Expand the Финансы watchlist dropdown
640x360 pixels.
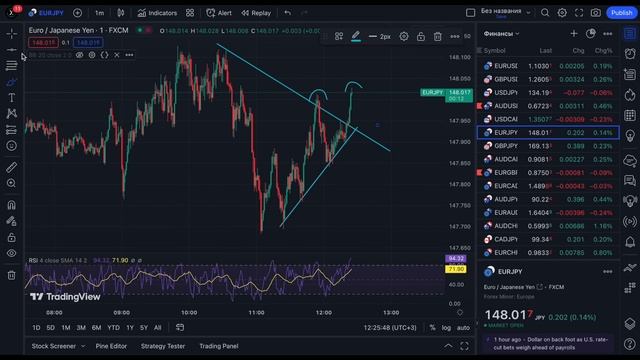[501, 33]
